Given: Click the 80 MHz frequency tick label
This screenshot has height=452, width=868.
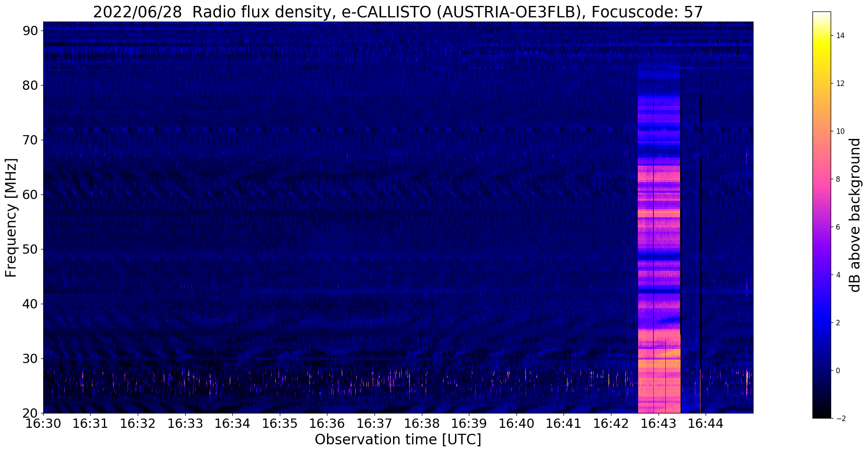Looking at the screenshot, I should [x=31, y=86].
